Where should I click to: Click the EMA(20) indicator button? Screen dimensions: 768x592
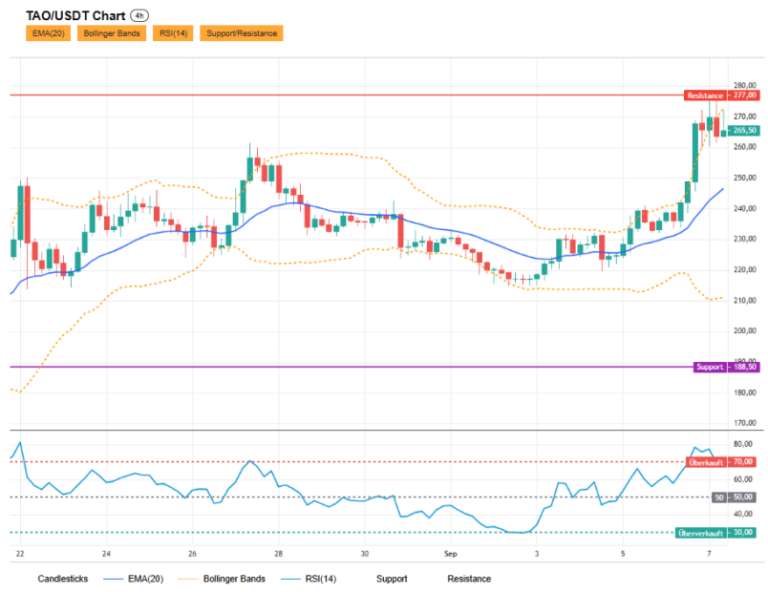(x=48, y=33)
